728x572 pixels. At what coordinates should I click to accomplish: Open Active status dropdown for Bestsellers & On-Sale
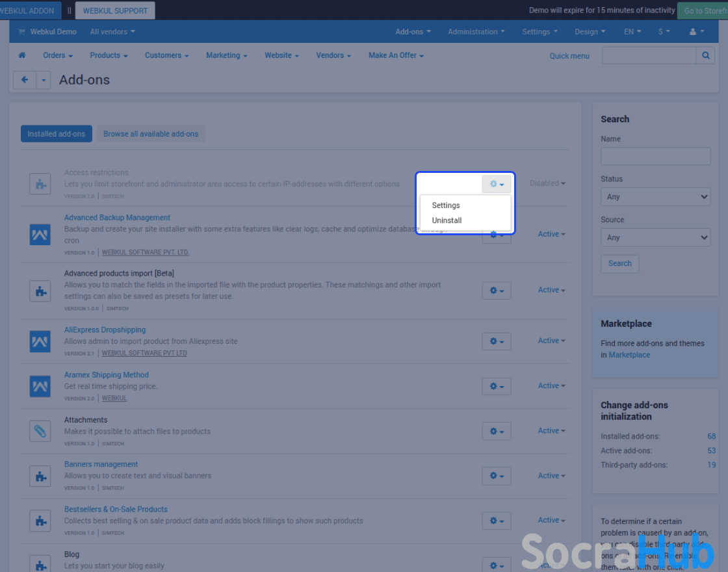pos(552,520)
